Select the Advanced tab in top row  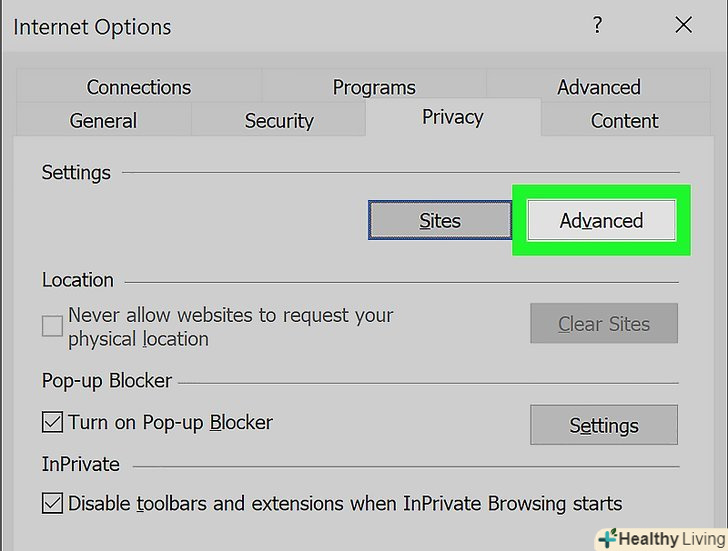pos(598,87)
